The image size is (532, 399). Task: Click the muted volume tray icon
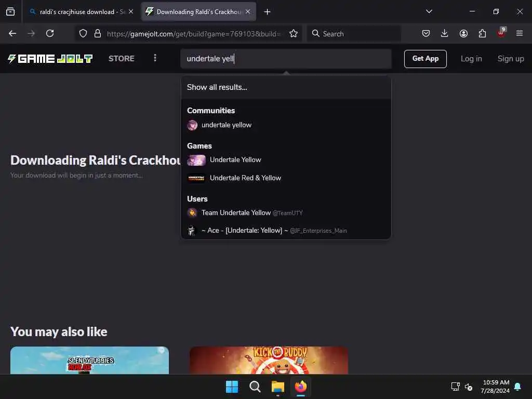pos(469,387)
